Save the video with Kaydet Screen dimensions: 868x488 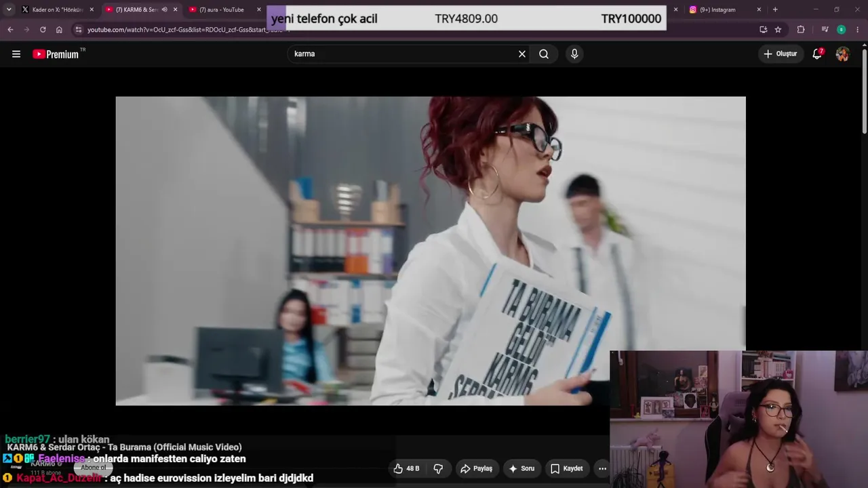566,468
